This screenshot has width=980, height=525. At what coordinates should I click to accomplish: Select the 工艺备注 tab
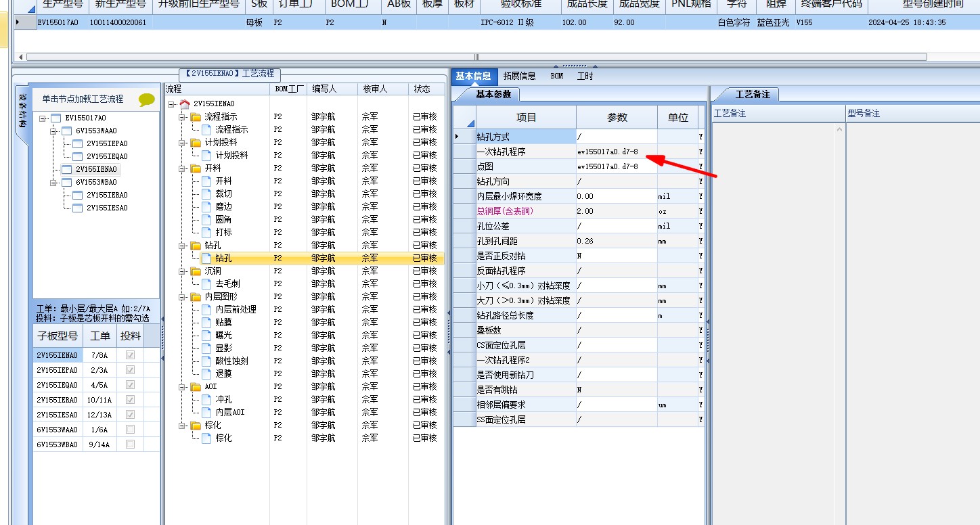[753, 94]
